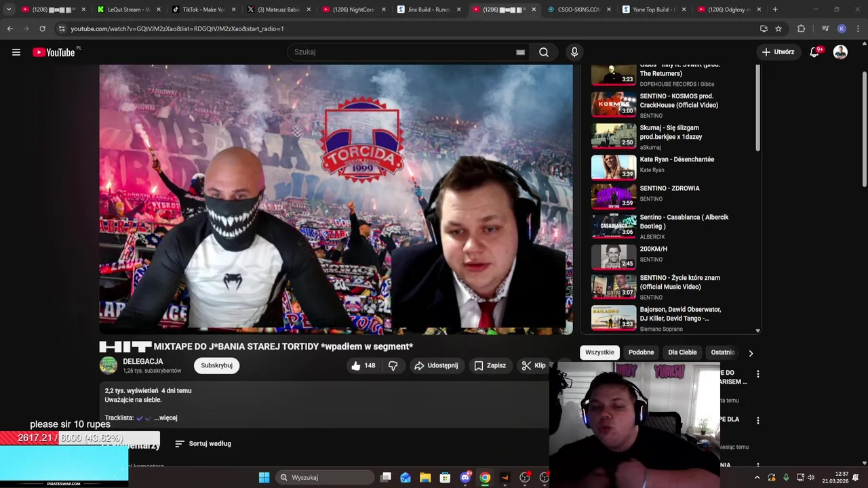
Task: Start voice search with the microphone icon
Action: pyautogui.click(x=574, y=52)
